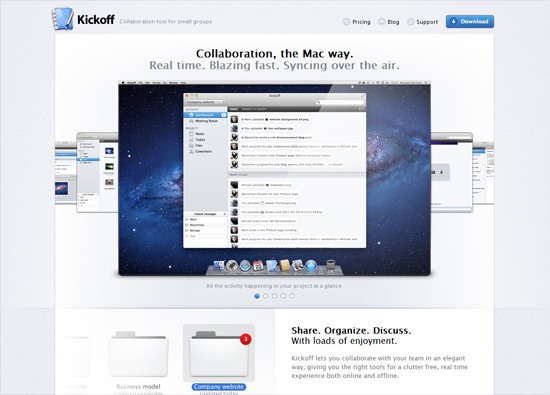
Task: Switch to the Today tab in activity view
Action: [x=234, y=109]
